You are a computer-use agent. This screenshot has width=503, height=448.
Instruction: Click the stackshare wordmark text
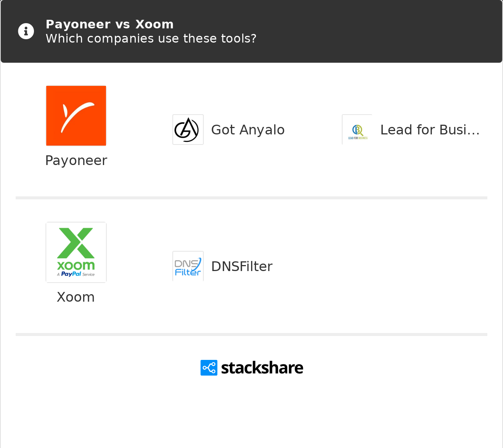tap(262, 368)
